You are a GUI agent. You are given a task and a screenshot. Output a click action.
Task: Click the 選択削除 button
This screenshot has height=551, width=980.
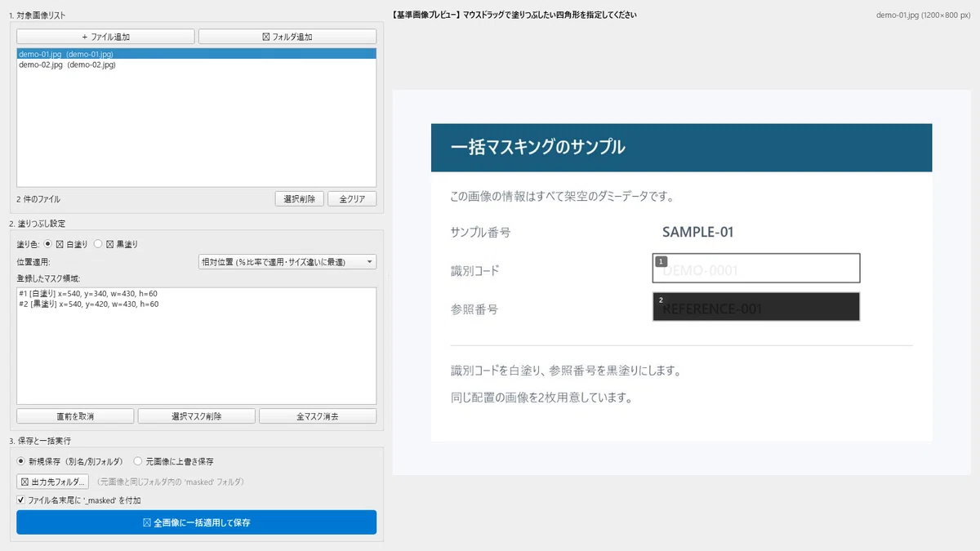pos(300,199)
